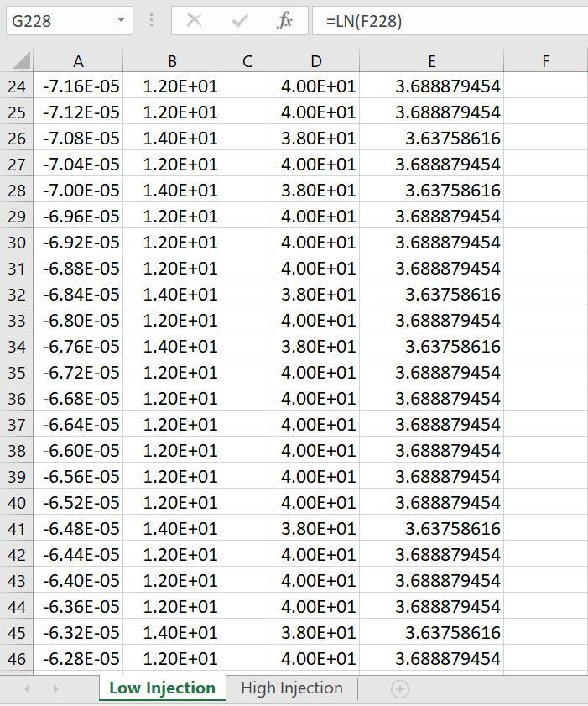This screenshot has width=588, height=706.
Task: Select row 35 header
Action: tap(17, 373)
